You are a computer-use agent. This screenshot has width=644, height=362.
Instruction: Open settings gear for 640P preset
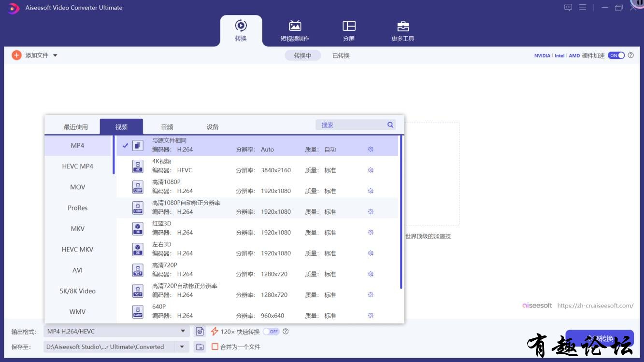[371, 316]
